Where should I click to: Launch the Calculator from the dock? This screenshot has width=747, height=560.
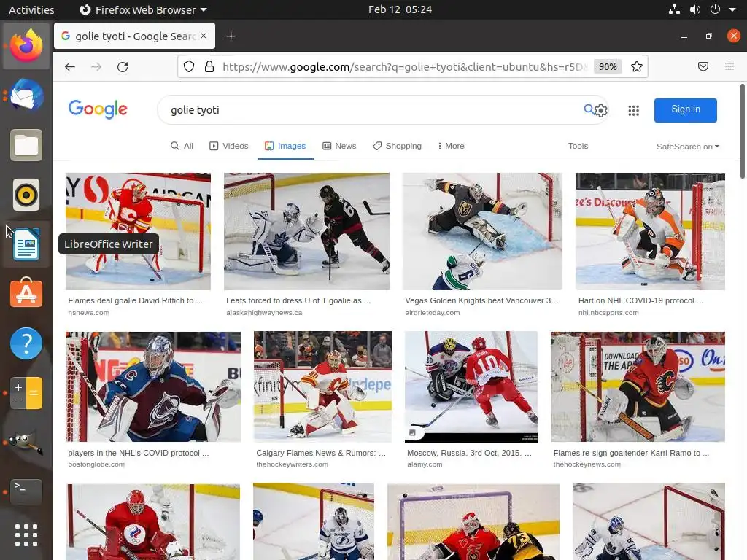point(26,393)
